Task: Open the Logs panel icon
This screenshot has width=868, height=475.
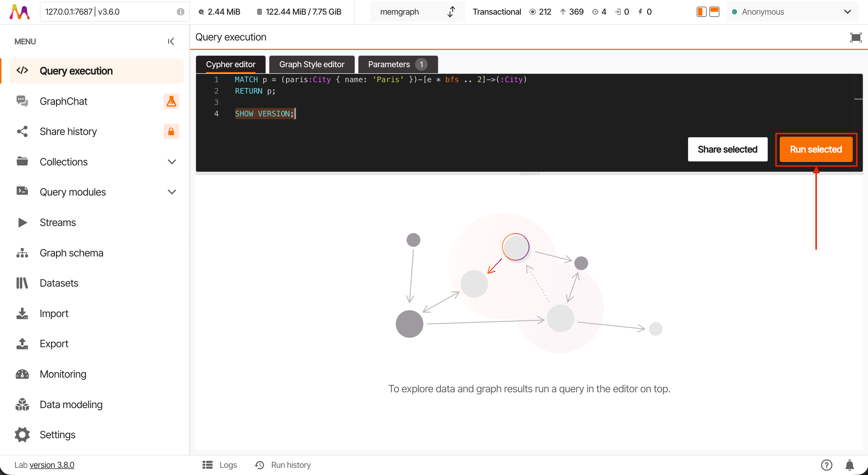Action: tap(207, 465)
